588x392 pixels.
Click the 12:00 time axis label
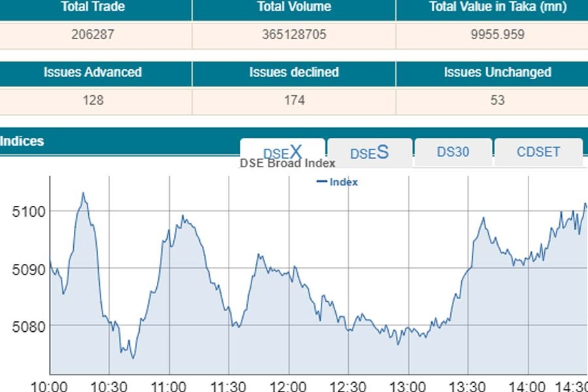tap(288, 386)
